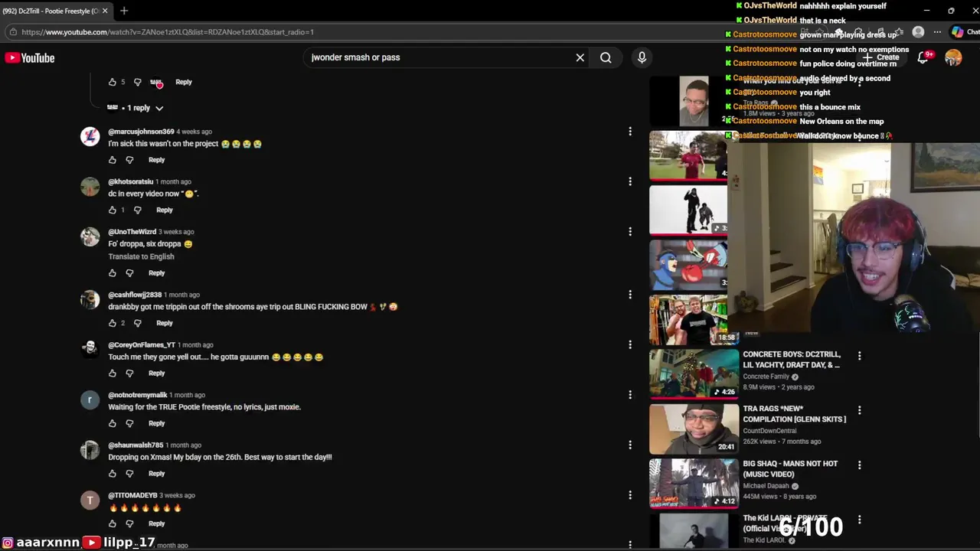Like @marcusjohnson369's comment
The width and height of the screenshot is (980, 551).
pos(113,160)
